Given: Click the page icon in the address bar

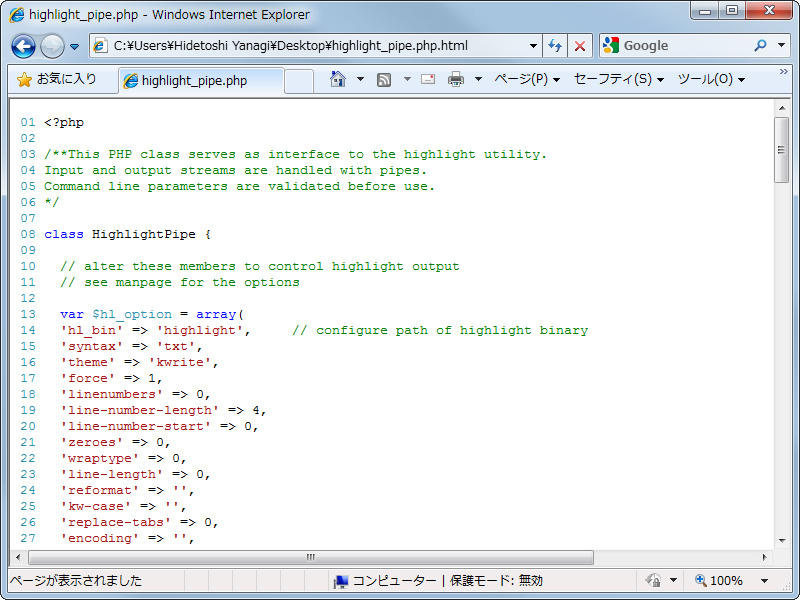Looking at the screenshot, I should pyautogui.click(x=100, y=46).
